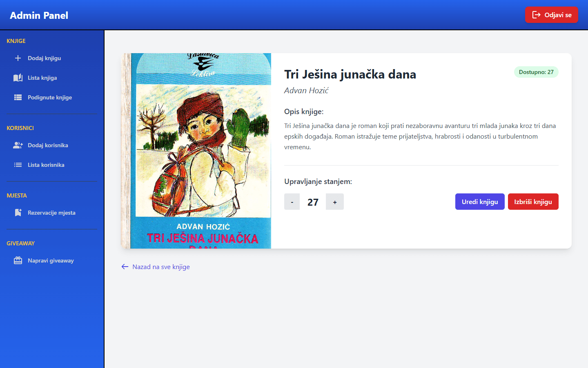Click Nazad na sve knjige link
This screenshot has width=588, height=368.
point(156,267)
